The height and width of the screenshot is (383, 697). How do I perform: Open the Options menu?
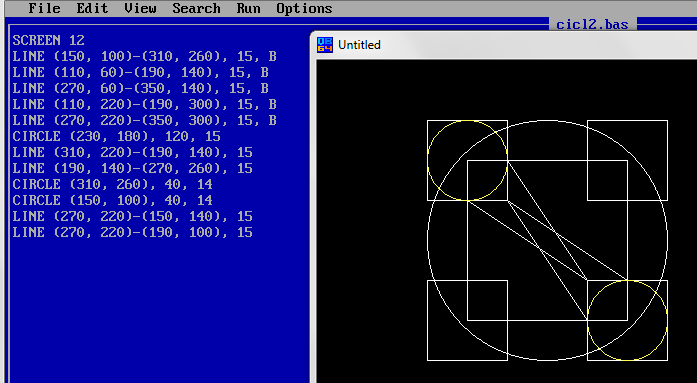[x=304, y=8]
